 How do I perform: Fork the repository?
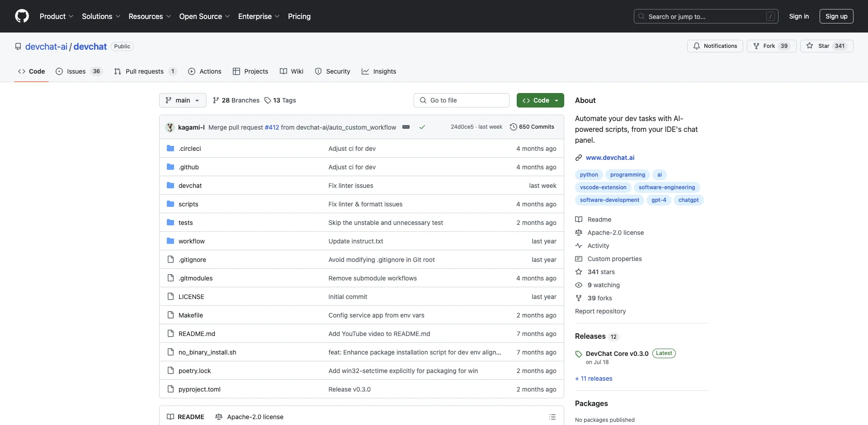coord(771,46)
